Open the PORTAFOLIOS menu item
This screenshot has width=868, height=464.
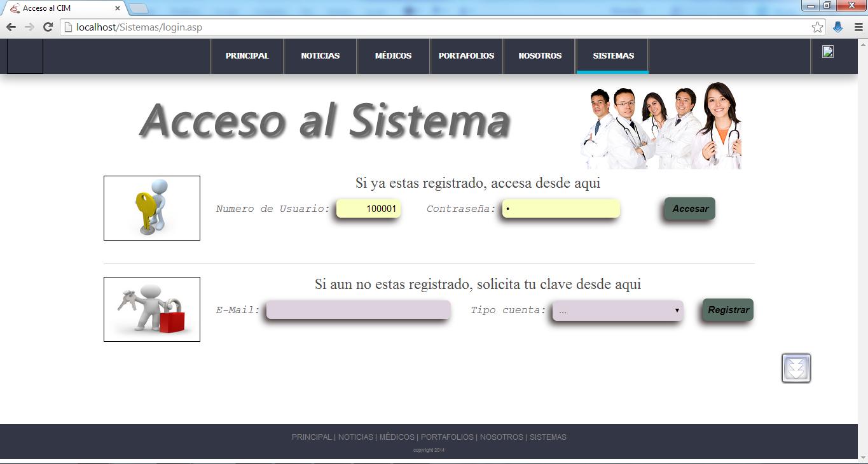tap(466, 56)
